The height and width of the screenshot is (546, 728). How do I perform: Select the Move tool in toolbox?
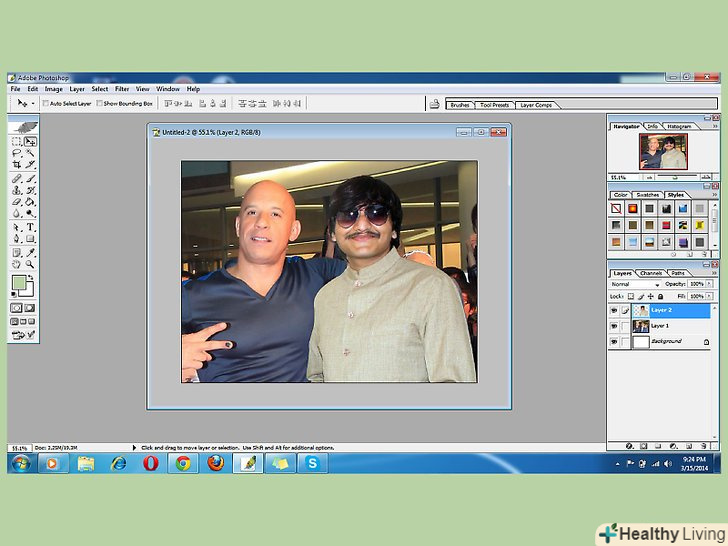(31, 142)
